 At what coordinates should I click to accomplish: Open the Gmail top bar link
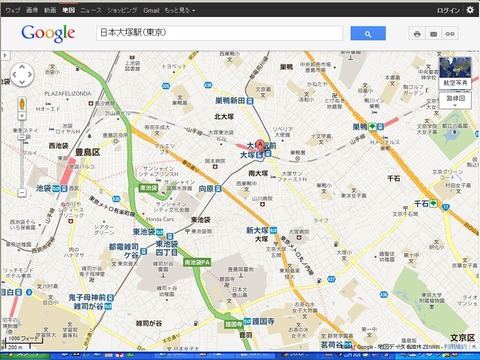(151, 10)
